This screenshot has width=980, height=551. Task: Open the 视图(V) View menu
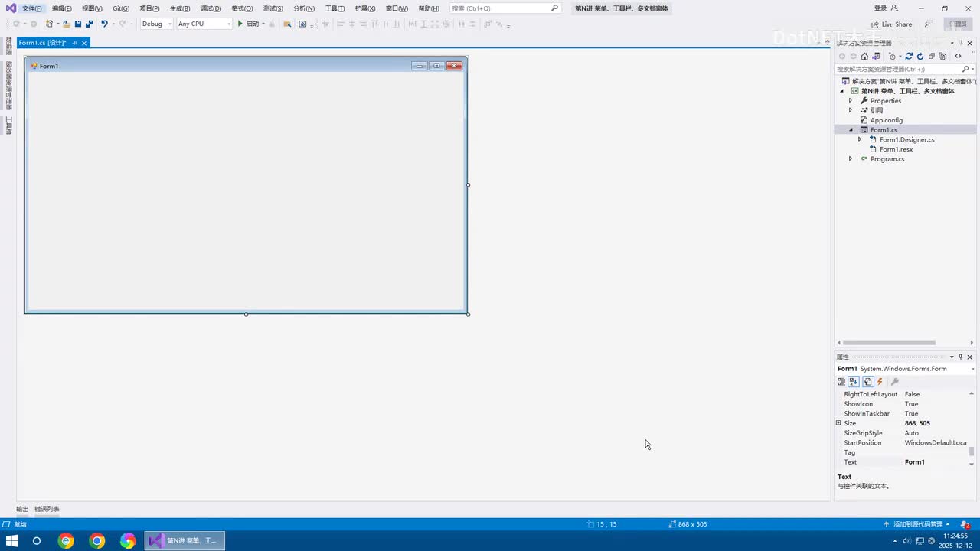click(x=92, y=8)
